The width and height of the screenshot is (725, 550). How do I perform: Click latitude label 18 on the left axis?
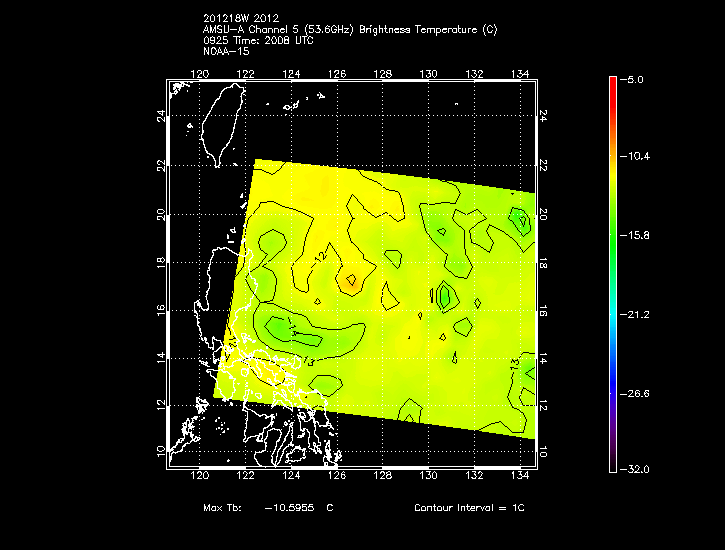pos(161,263)
